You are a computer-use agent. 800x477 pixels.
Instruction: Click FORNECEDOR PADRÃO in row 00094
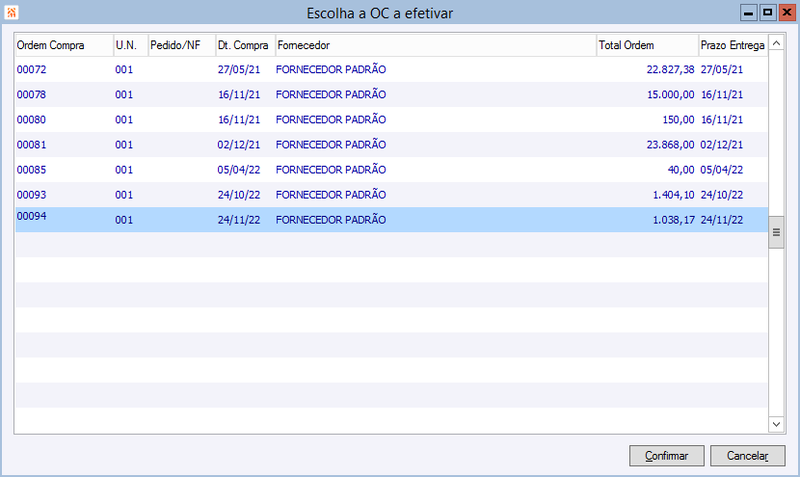[x=331, y=220]
